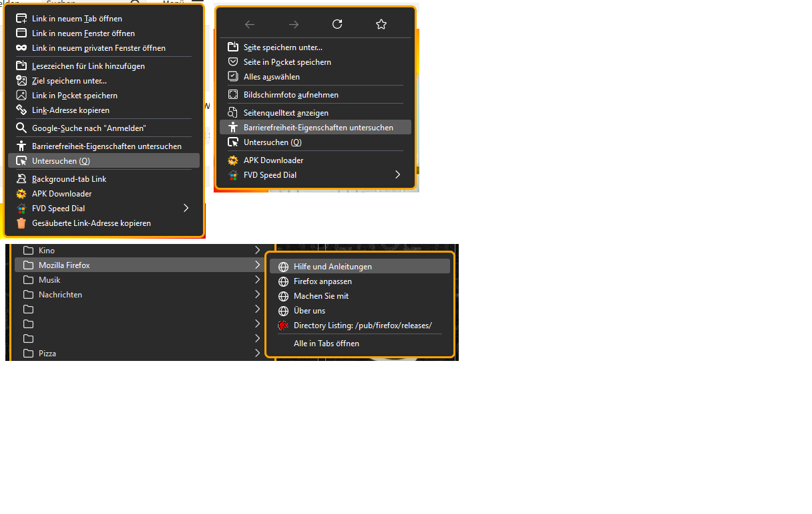Select 'Link in Pocket speichern'

pyautogui.click(x=104, y=96)
